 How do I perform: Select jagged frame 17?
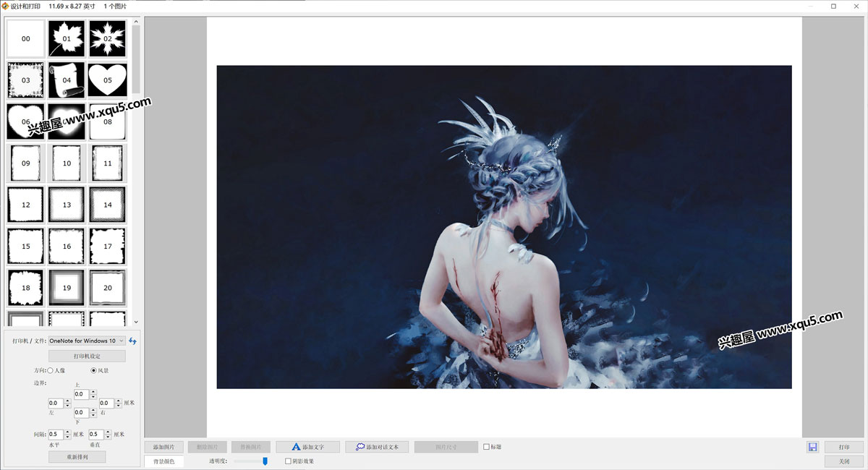tap(108, 246)
